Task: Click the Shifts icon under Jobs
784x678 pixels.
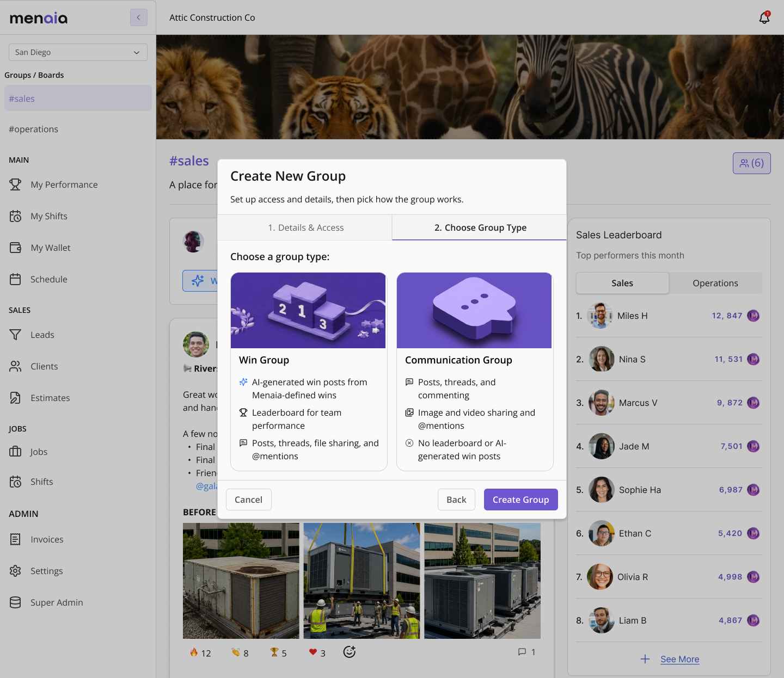Action: [15, 482]
